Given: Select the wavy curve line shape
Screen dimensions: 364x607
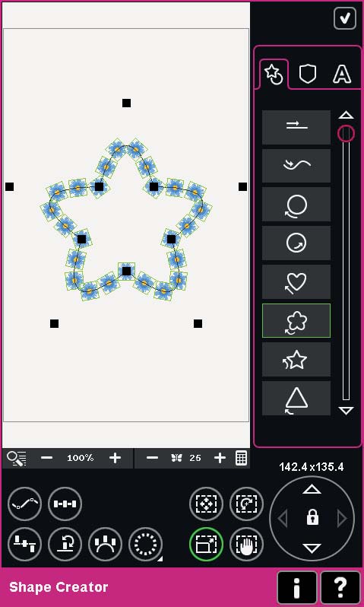Looking at the screenshot, I should (x=296, y=166).
